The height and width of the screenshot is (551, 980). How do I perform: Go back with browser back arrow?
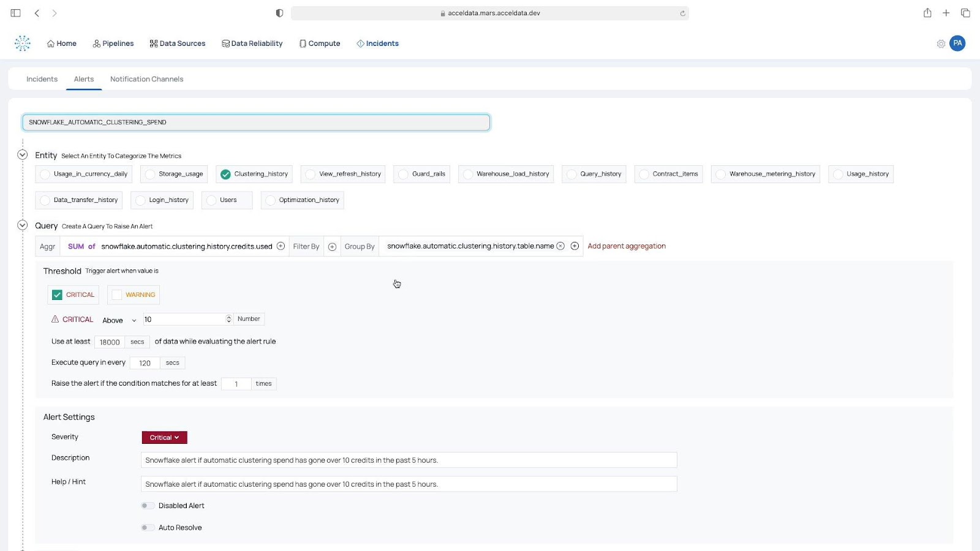37,13
